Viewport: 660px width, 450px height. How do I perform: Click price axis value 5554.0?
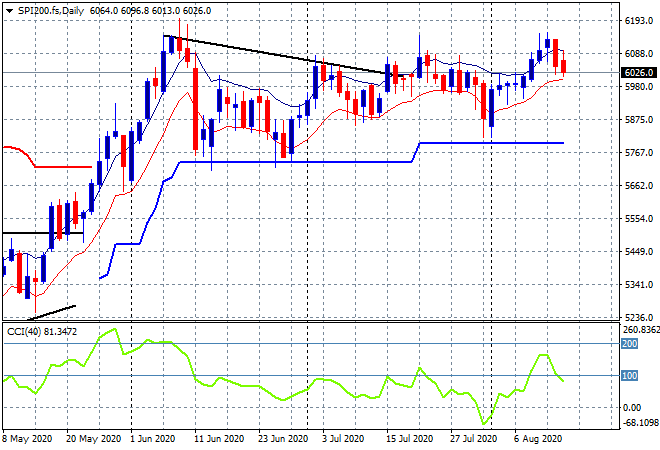coord(639,218)
